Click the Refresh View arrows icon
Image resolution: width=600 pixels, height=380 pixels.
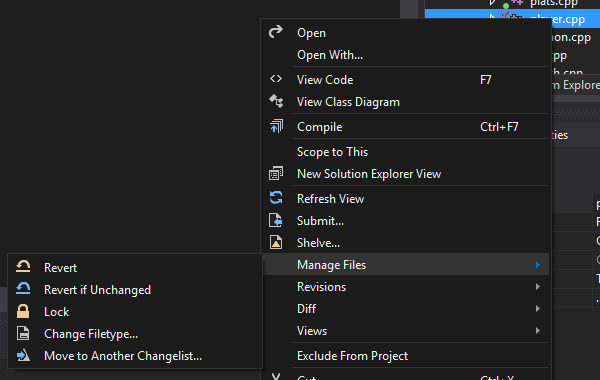pyautogui.click(x=276, y=198)
